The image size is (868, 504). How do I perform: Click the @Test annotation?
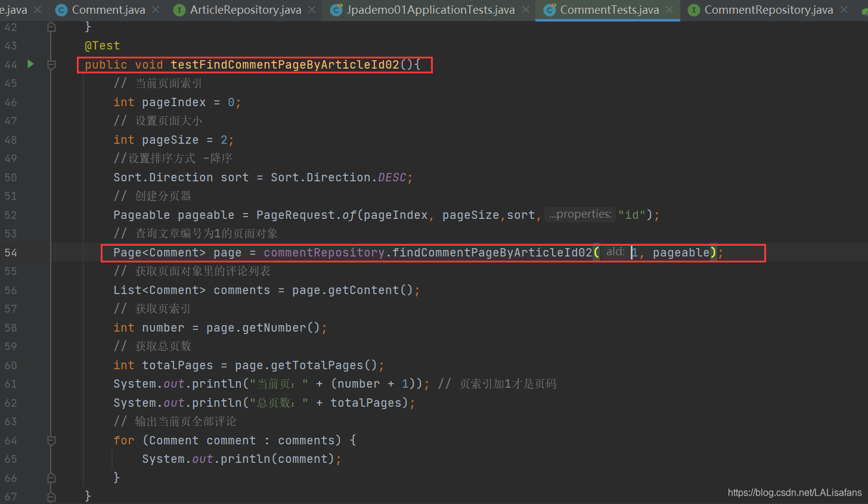click(102, 46)
